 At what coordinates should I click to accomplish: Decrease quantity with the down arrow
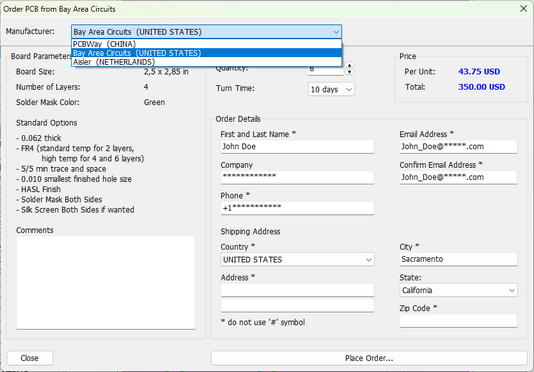tap(349, 72)
